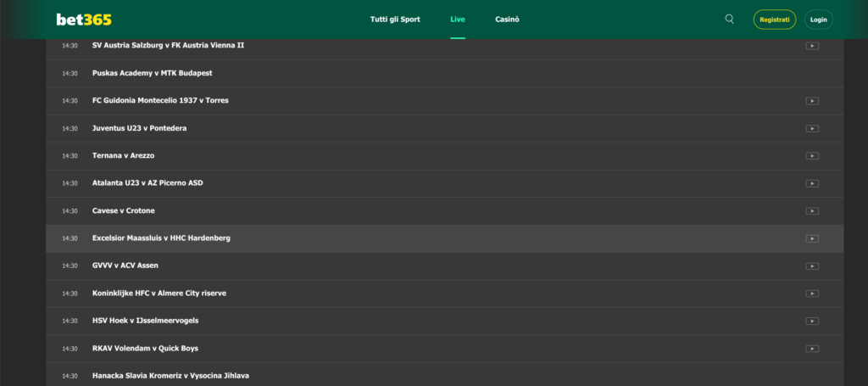Click 14:30 time of RKAV Volendam row
868x386 pixels.
pyautogui.click(x=70, y=349)
